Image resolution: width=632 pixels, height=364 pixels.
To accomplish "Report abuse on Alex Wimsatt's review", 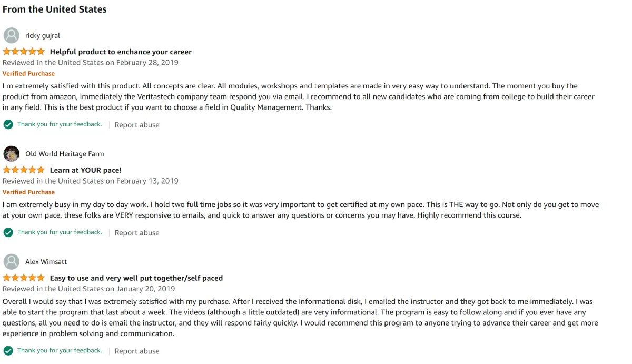I will pos(137,351).
